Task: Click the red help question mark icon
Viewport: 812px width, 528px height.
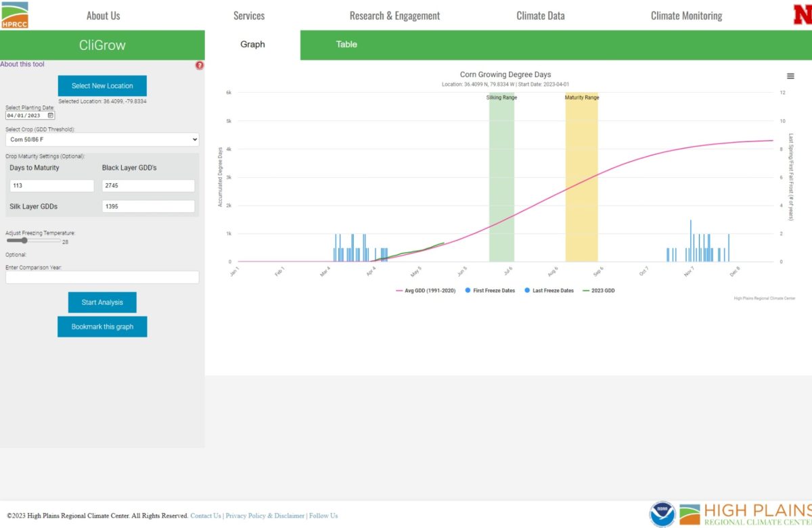Action: click(x=200, y=66)
